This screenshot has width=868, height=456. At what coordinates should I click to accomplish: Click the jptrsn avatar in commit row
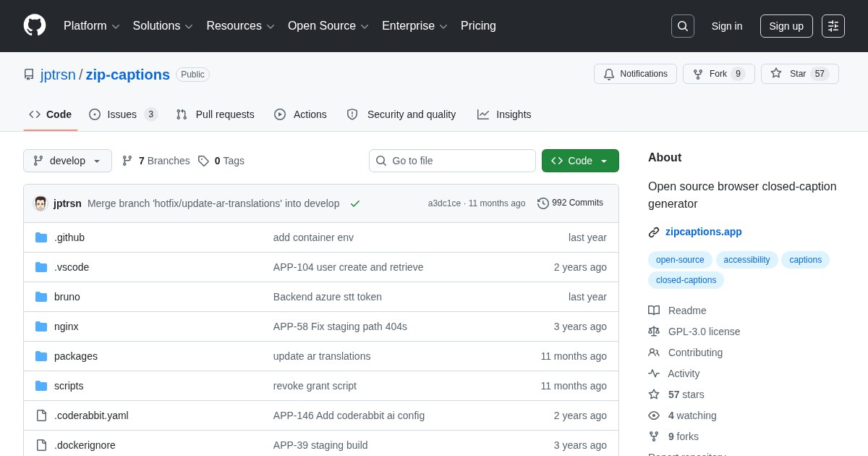pyautogui.click(x=41, y=203)
